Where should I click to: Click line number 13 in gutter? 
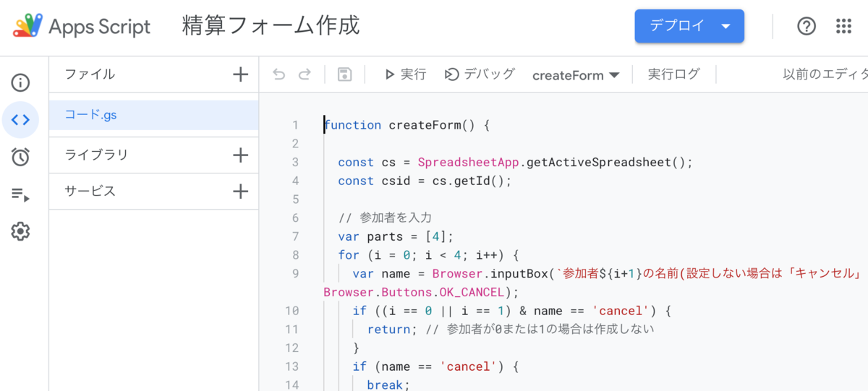pos(292,366)
